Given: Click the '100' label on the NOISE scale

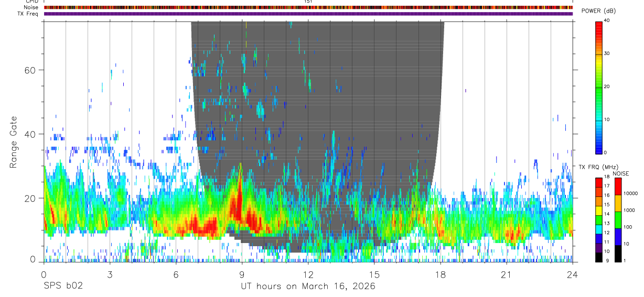Looking at the screenshot, I should pos(628,227).
